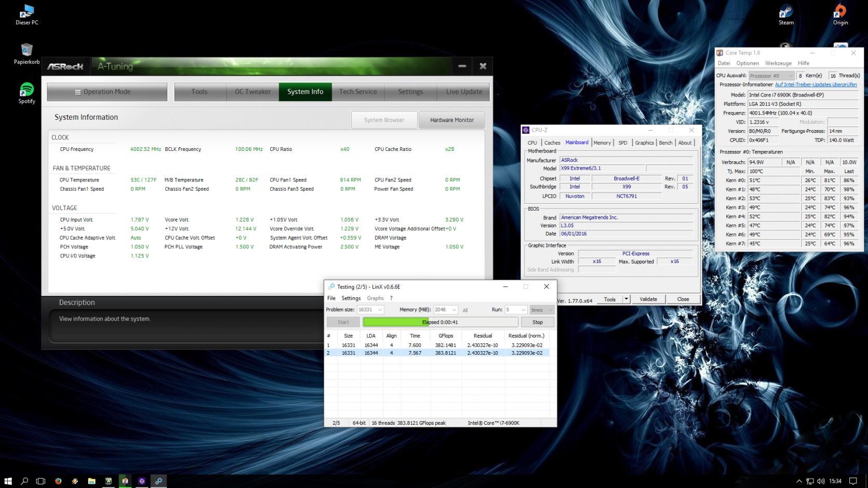Click the Hardware Monitor button
This screenshot has width=868, height=488.
452,120
